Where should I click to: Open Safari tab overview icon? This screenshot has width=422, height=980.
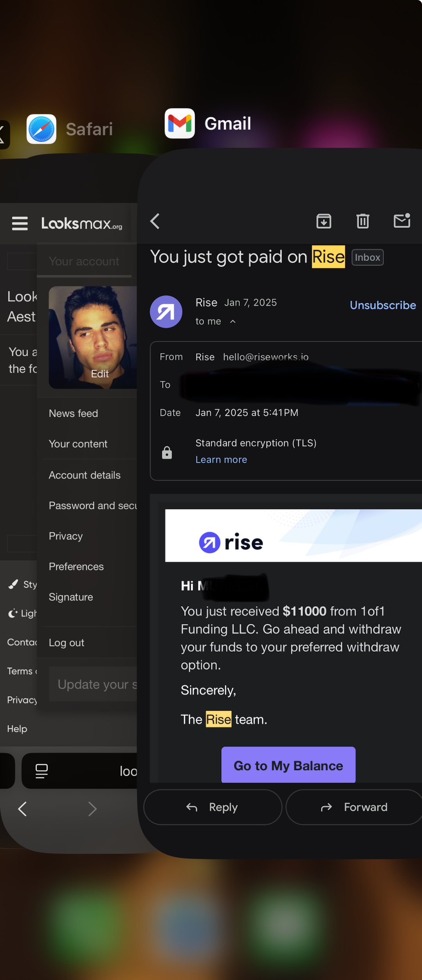[41, 771]
